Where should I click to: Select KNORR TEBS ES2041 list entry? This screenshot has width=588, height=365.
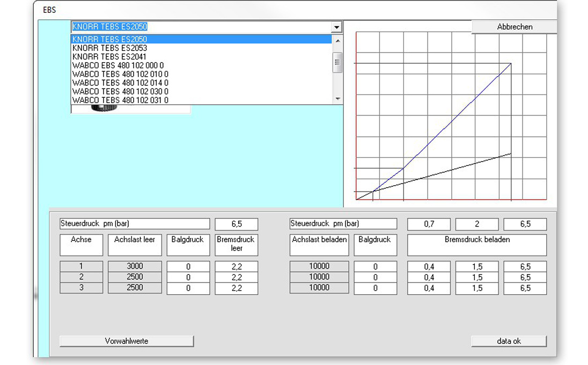coord(201,57)
